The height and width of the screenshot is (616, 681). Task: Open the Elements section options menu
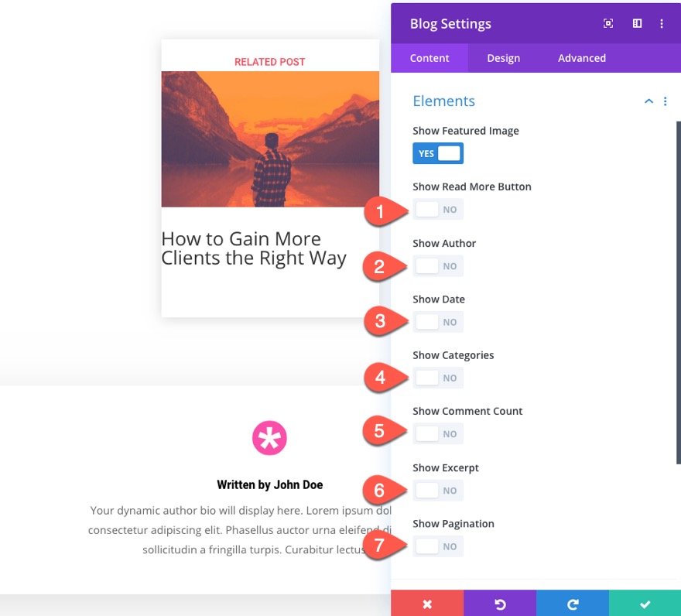[666, 101]
